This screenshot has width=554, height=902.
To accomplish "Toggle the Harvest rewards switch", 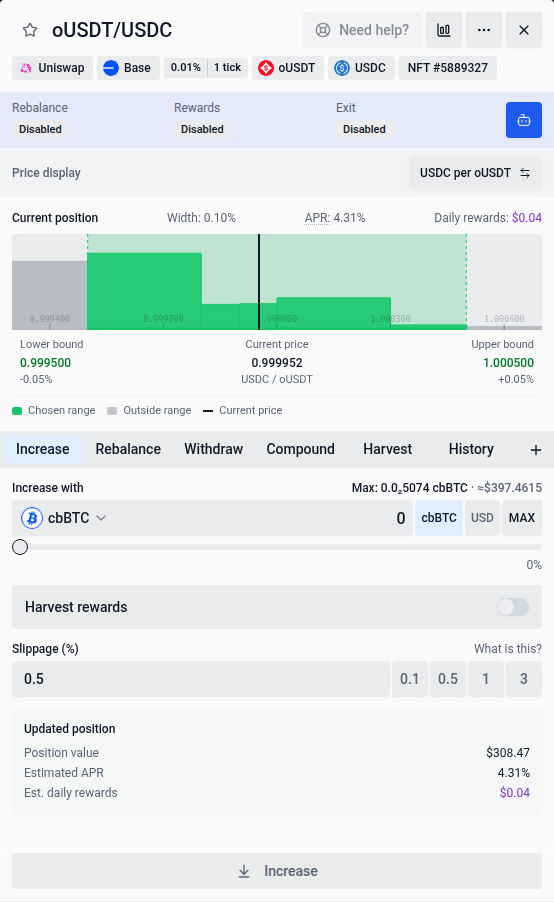I will click(x=513, y=607).
